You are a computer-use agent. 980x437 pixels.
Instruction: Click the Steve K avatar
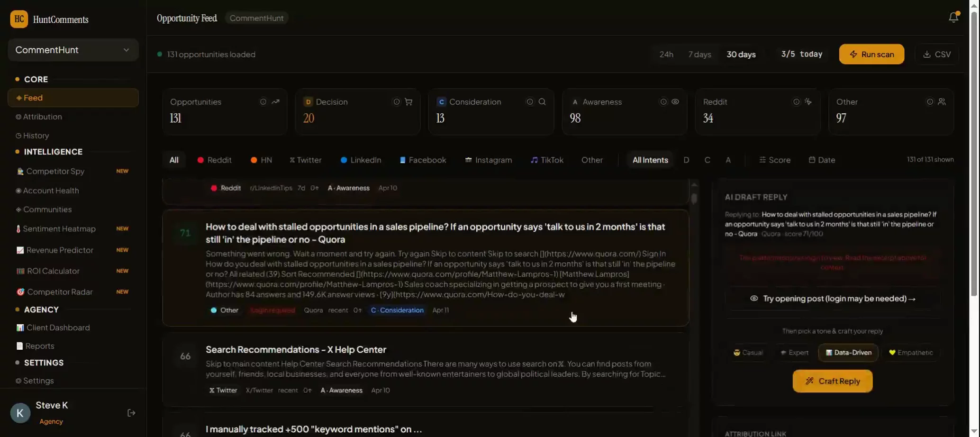pos(20,413)
